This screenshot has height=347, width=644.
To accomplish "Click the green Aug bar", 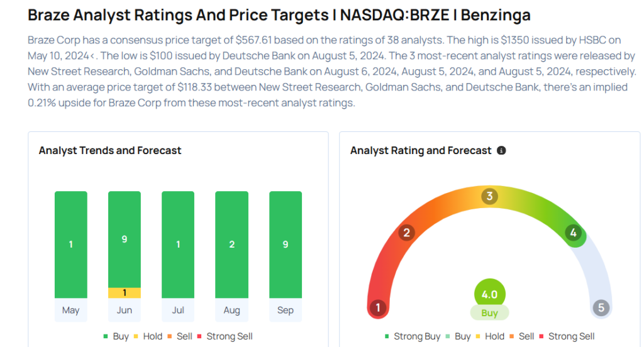I will [x=231, y=245].
